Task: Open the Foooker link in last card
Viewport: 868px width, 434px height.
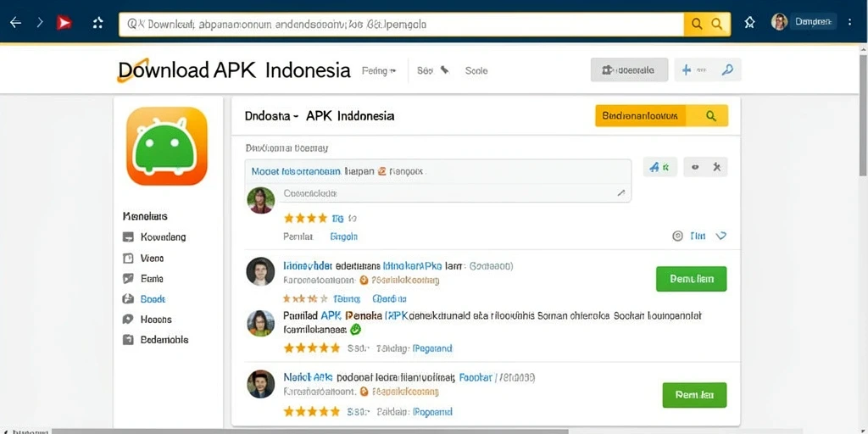Action: [476, 378]
